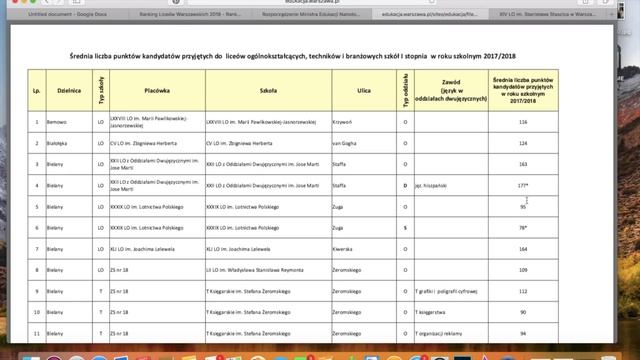Click the score value '124'
640x360 pixels.
[523, 143]
